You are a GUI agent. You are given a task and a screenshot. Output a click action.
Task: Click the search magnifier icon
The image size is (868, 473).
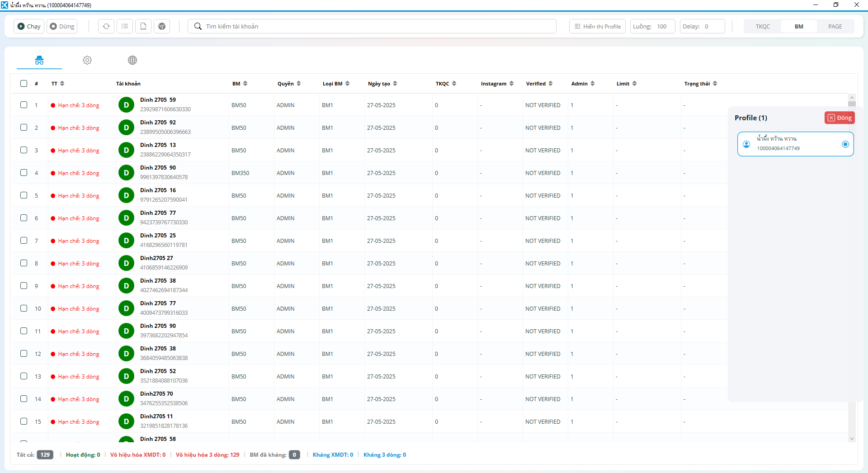click(x=198, y=26)
